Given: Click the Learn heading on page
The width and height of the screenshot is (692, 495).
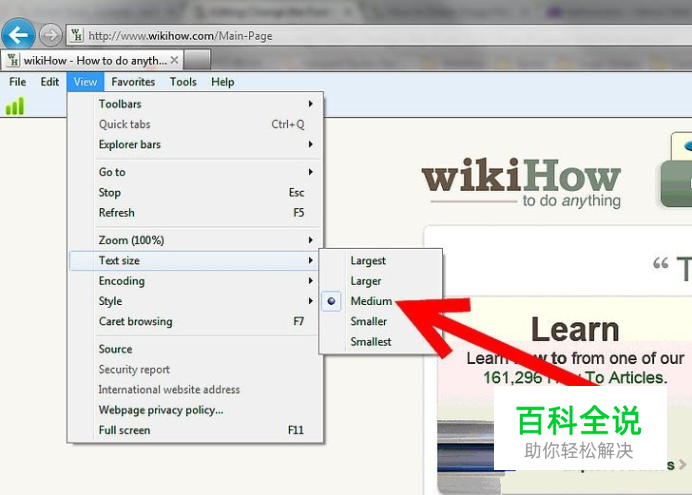Looking at the screenshot, I should tap(575, 330).
